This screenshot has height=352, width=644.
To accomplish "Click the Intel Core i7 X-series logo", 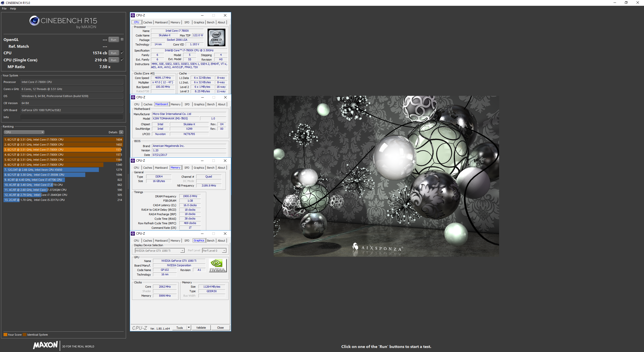I will 216,37.
